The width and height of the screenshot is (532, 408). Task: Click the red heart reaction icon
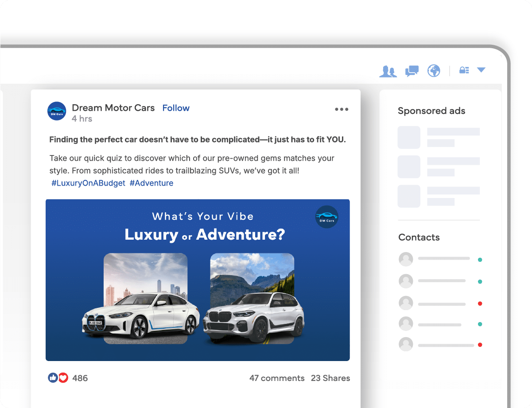(x=63, y=378)
